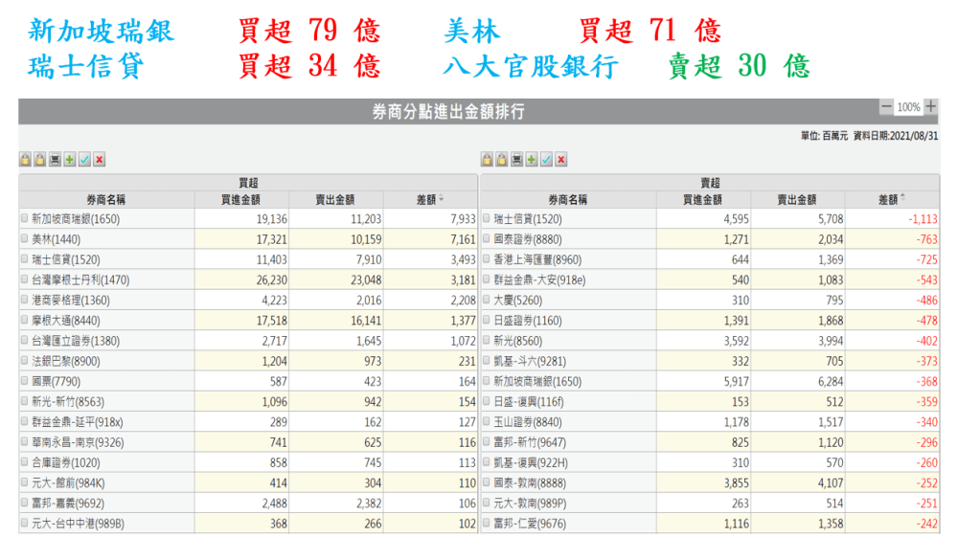This screenshot has height=560, width=980.
Task: Sort the 買超 table by 差額 arrow
Action: 442,199
